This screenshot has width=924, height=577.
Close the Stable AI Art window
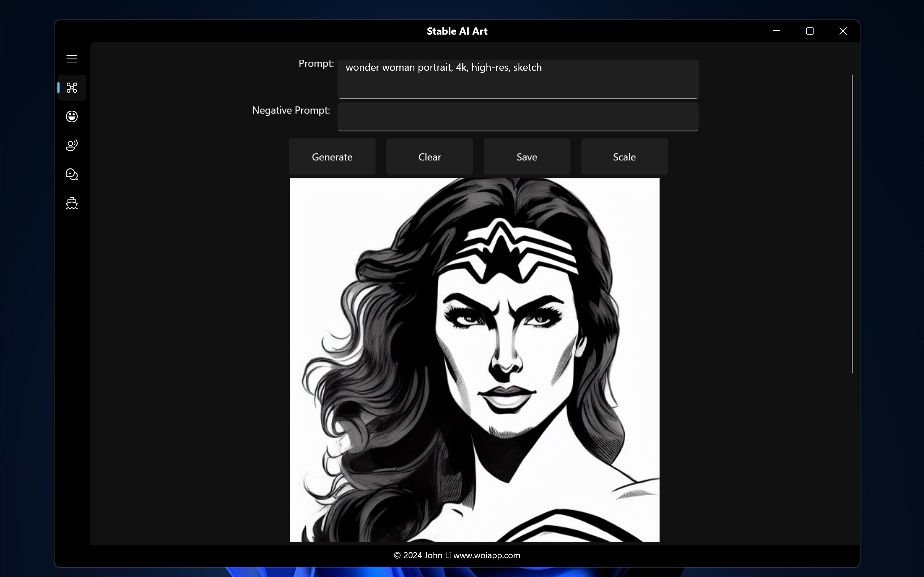[843, 31]
